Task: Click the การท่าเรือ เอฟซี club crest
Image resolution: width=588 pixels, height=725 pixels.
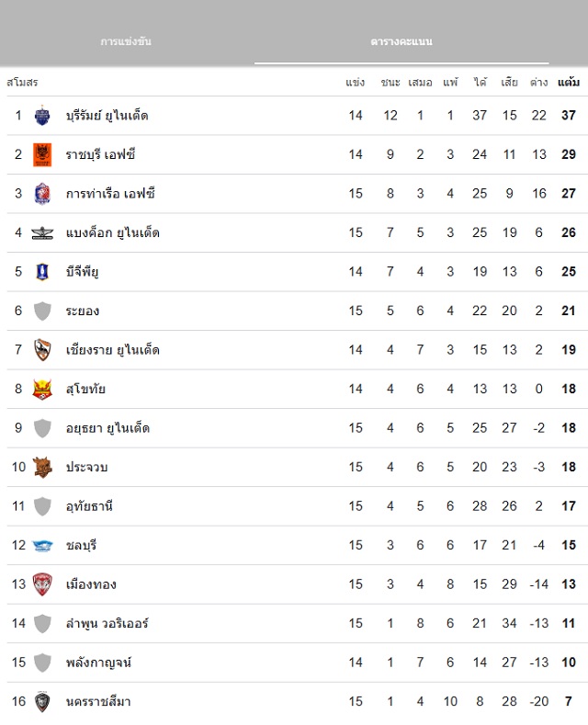Action: point(42,194)
